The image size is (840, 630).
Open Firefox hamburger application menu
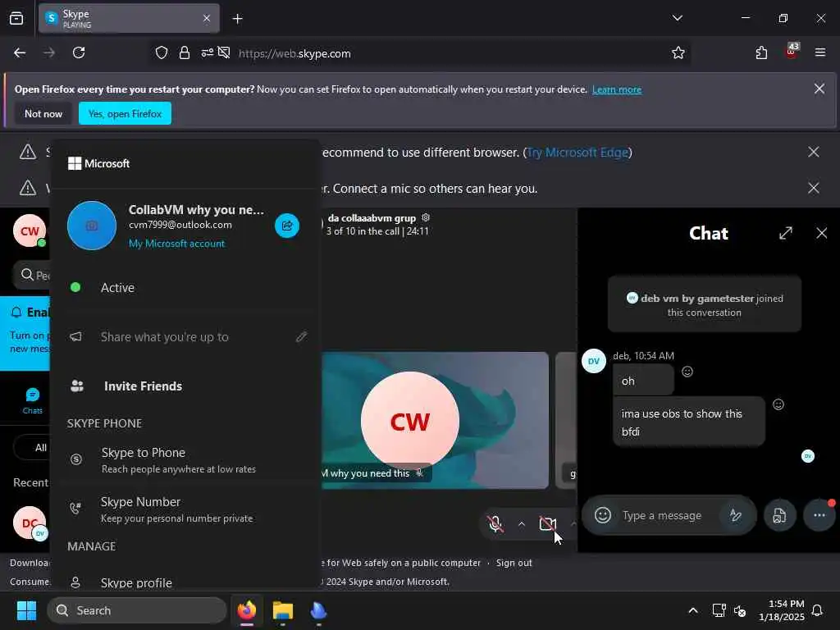pyautogui.click(x=820, y=52)
